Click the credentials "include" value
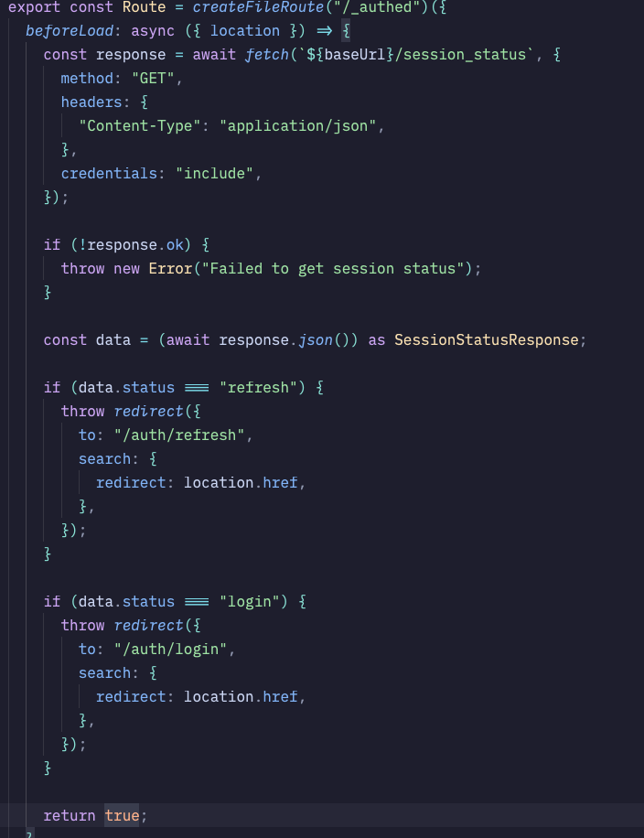 point(214,174)
